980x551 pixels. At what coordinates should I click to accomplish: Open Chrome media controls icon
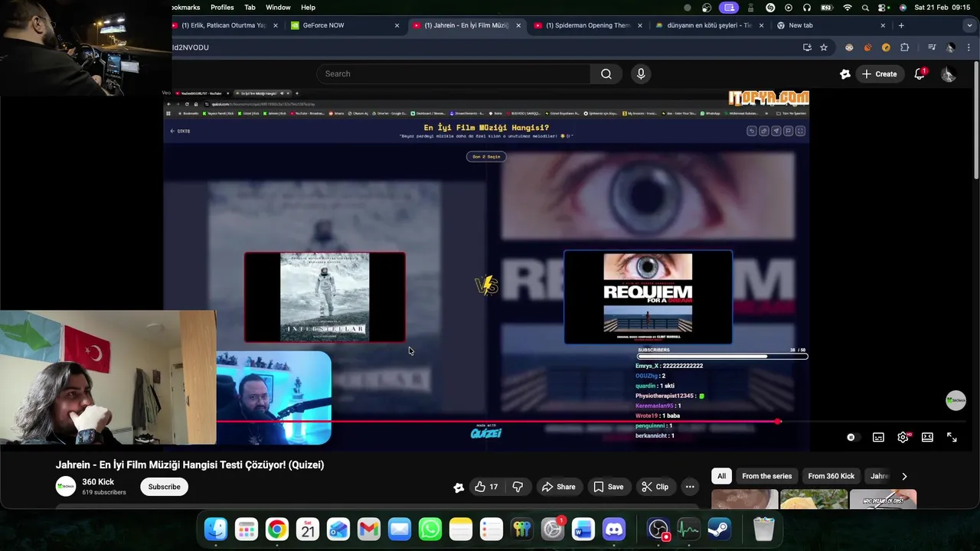click(x=932, y=47)
